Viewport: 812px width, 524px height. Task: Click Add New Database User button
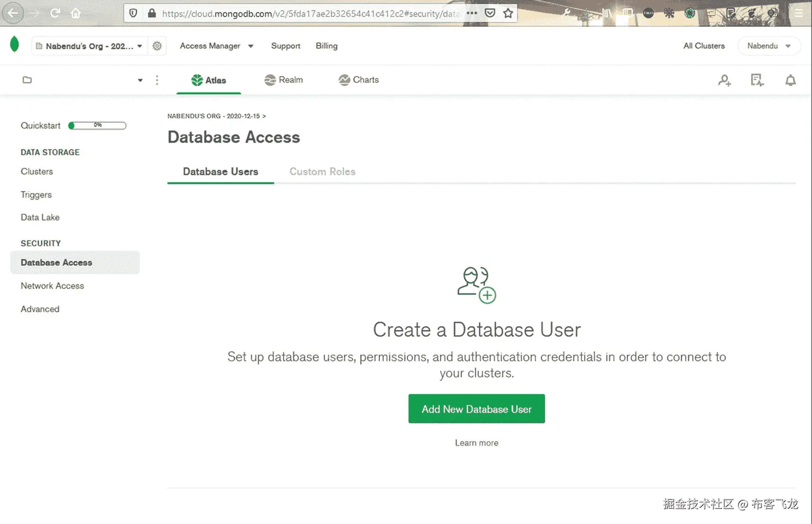[x=476, y=409]
